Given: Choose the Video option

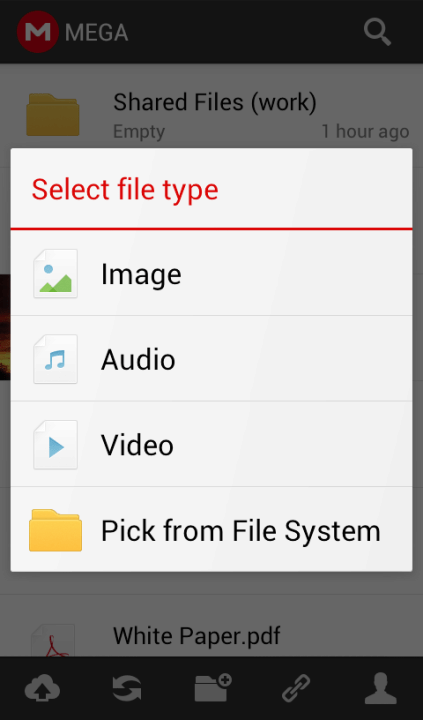Looking at the screenshot, I should (x=211, y=444).
